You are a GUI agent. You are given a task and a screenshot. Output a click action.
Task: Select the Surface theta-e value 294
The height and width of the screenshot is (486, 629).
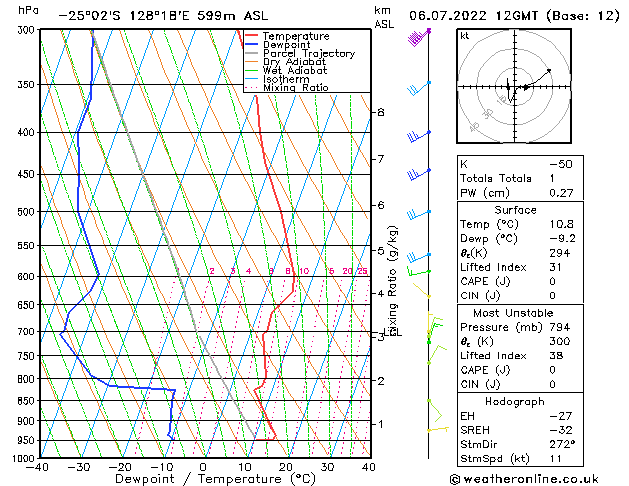(x=560, y=253)
